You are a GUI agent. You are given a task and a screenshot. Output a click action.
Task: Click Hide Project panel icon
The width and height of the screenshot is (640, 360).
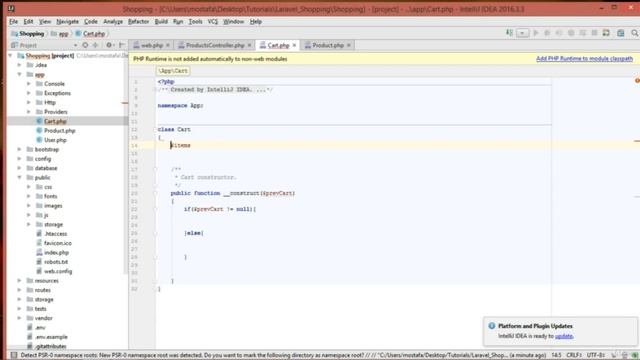pyautogui.click(x=122, y=45)
